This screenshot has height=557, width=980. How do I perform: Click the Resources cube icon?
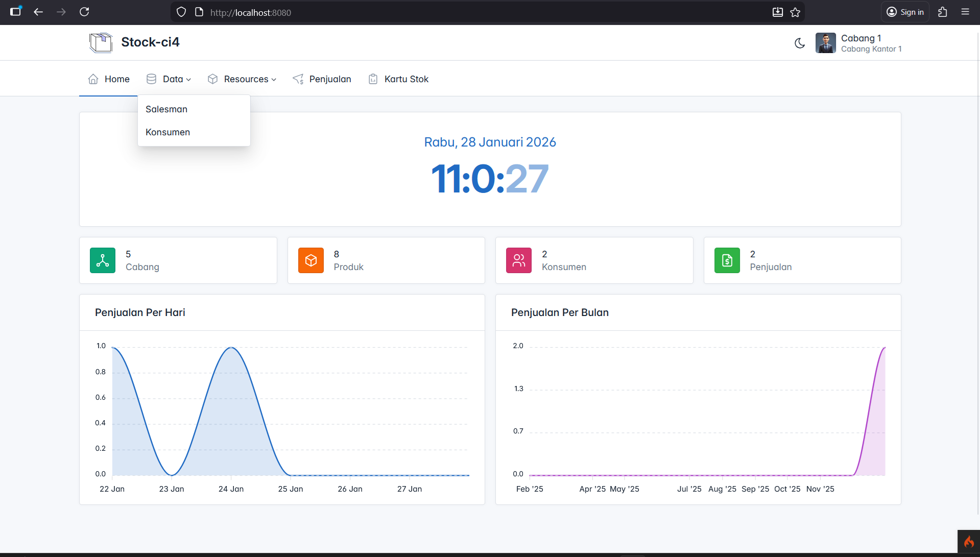pos(212,79)
